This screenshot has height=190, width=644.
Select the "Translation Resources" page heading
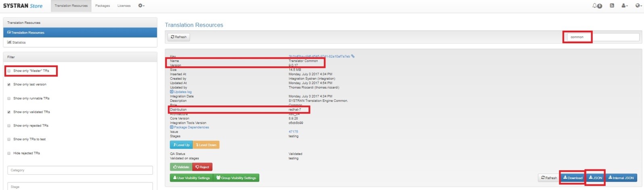coord(194,25)
